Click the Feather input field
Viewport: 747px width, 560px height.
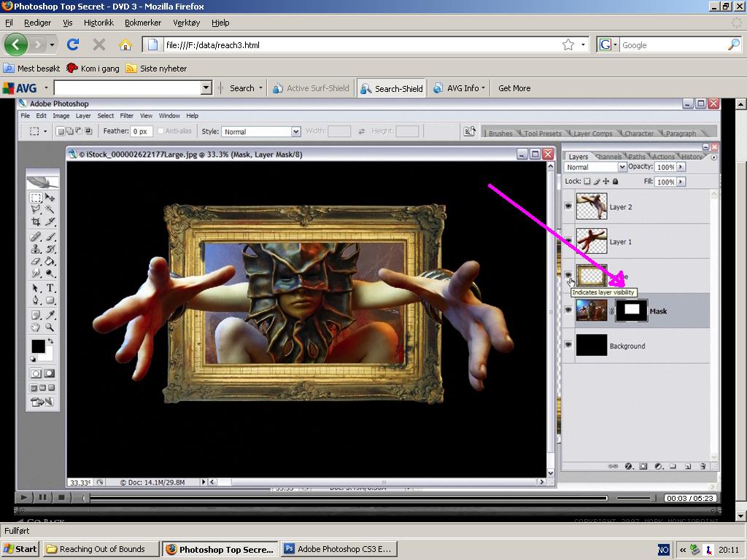(142, 131)
